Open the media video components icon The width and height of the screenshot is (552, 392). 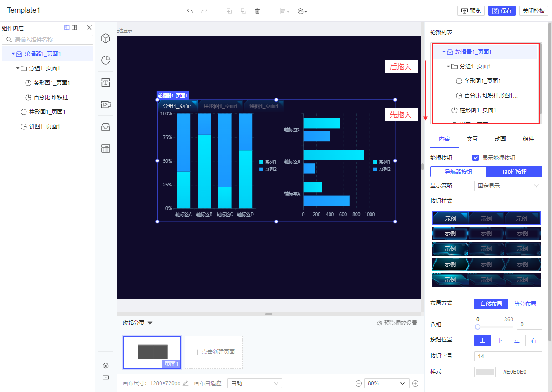pyautogui.click(x=106, y=104)
